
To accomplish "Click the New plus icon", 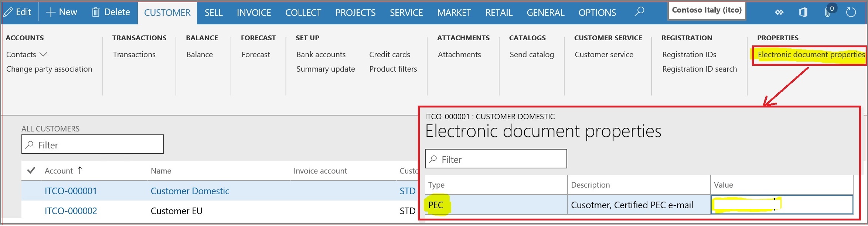I will coord(51,12).
